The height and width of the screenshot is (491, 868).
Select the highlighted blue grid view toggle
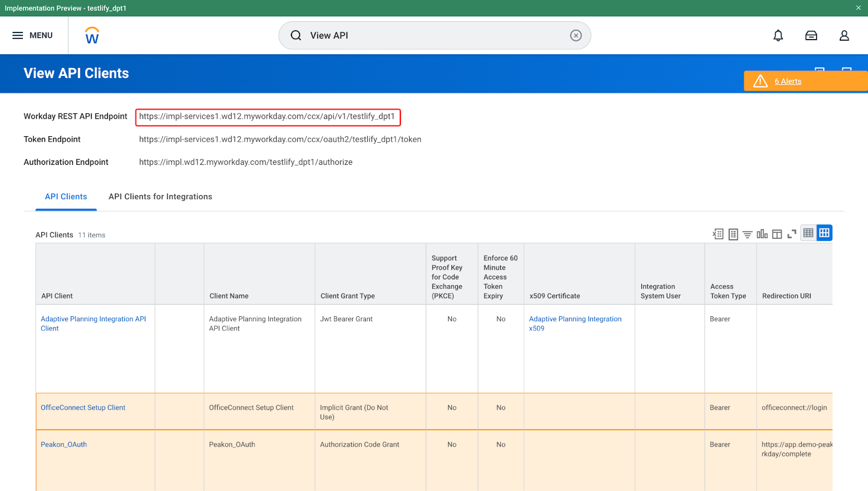pos(824,233)
